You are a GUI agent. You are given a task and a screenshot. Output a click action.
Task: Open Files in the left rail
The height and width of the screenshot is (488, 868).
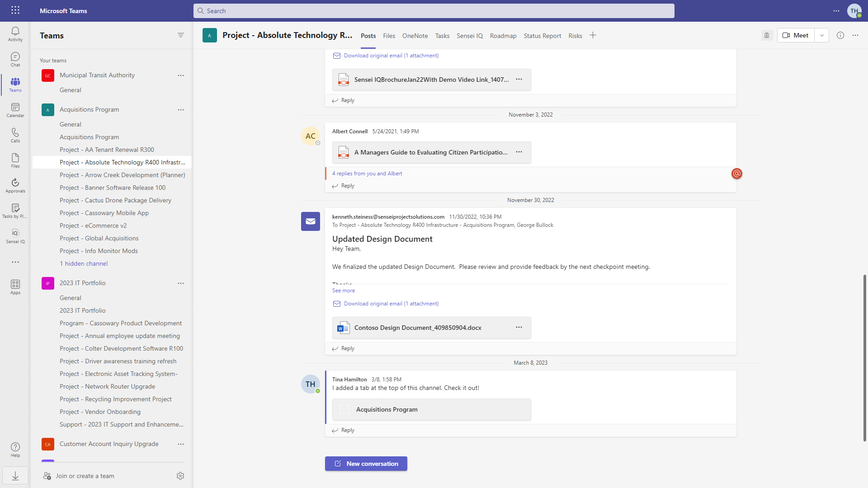tap(15, 160)
